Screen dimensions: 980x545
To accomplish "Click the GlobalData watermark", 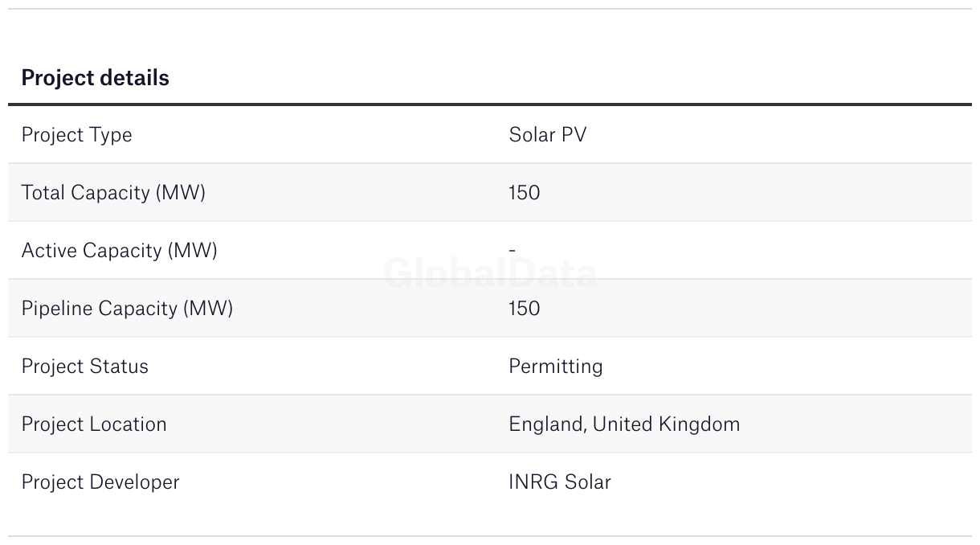I will 490,274.
